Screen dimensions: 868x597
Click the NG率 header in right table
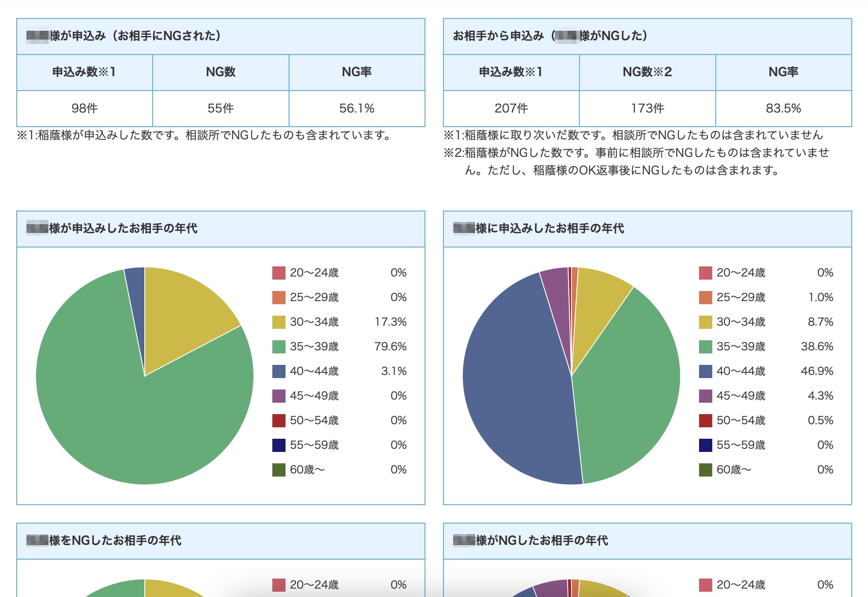click(x=784, y=72)
